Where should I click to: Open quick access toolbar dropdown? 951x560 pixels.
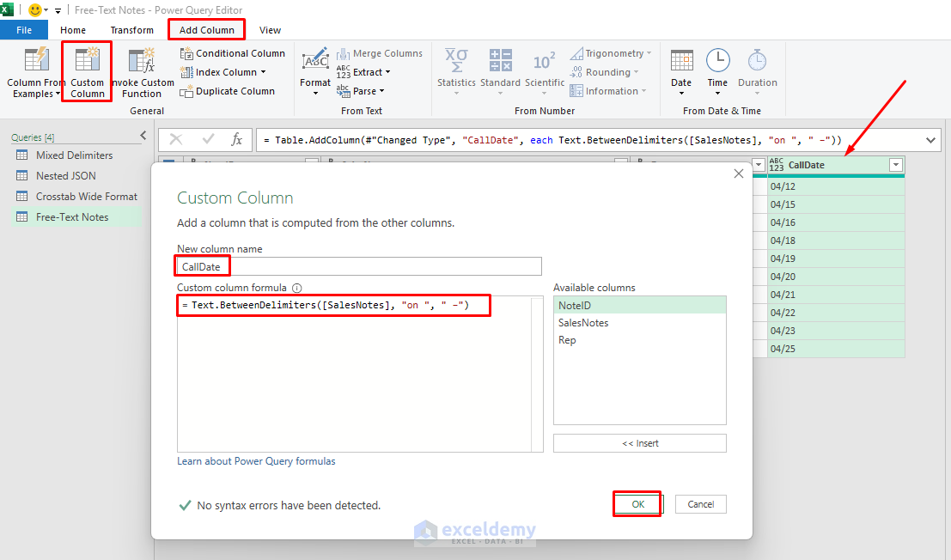pos(58,11)
